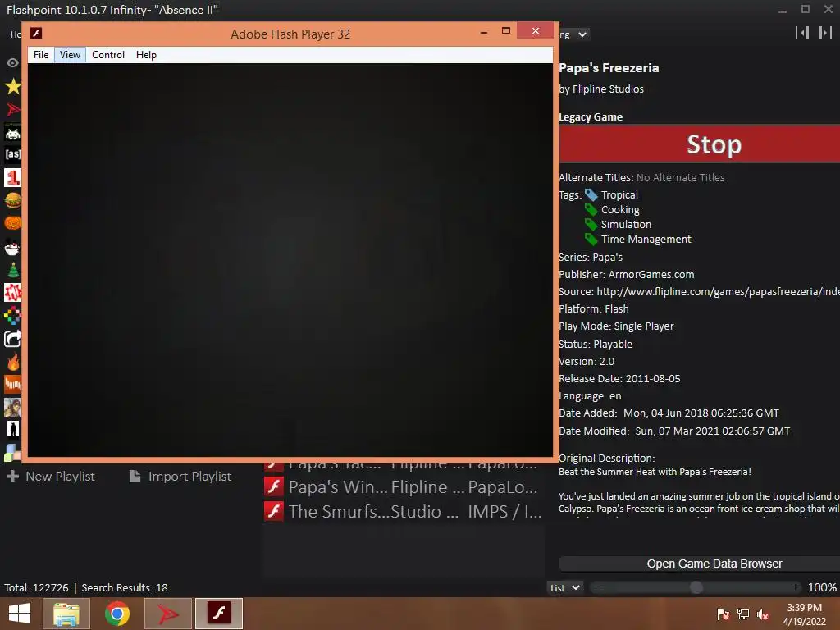840x630 pixels.
Task: Click the Import Playlist button
Action: pyautogui.click(x=180, y=477)
